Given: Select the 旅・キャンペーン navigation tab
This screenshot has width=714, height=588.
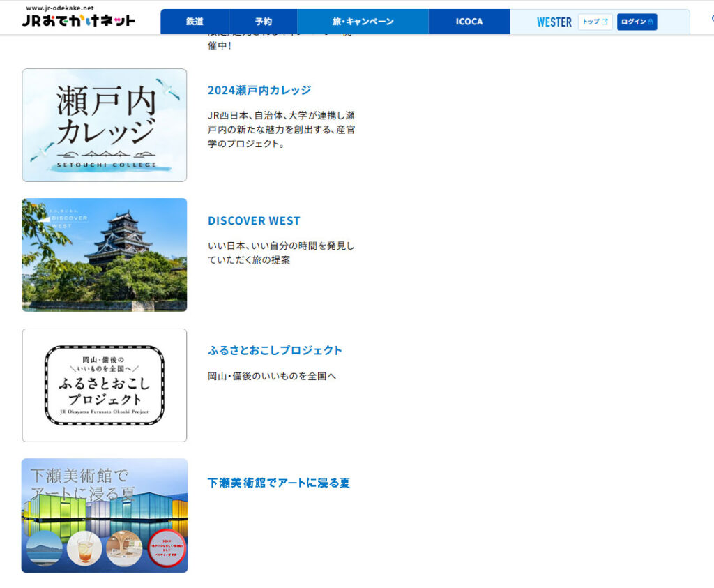Looking at the screenshot, I should [363, 22].
